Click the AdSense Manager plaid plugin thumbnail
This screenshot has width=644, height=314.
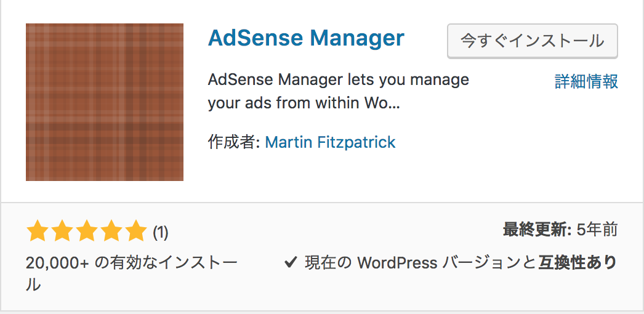[x=104, y=102]
